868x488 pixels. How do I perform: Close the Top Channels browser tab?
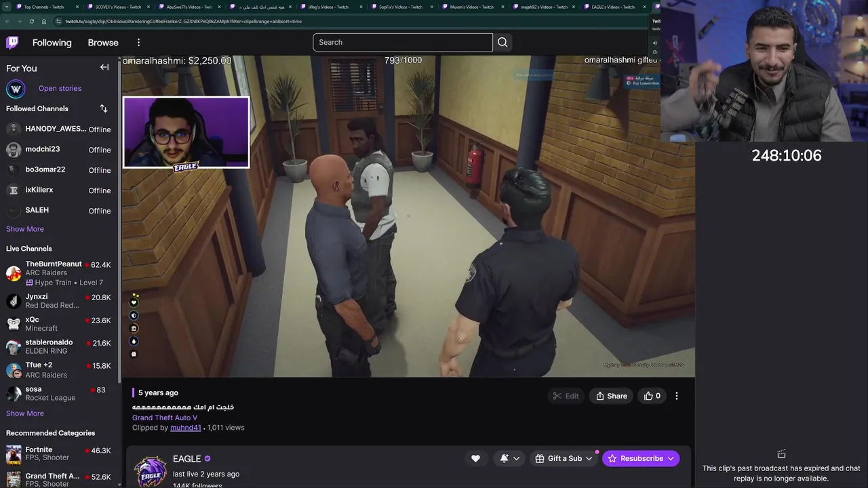(77, 7)
